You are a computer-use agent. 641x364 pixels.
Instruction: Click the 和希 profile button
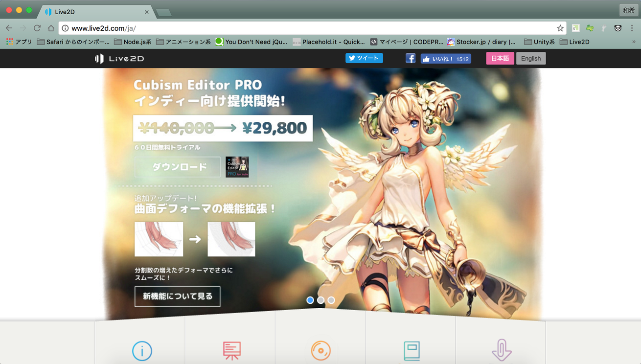(x=629, y=10)
